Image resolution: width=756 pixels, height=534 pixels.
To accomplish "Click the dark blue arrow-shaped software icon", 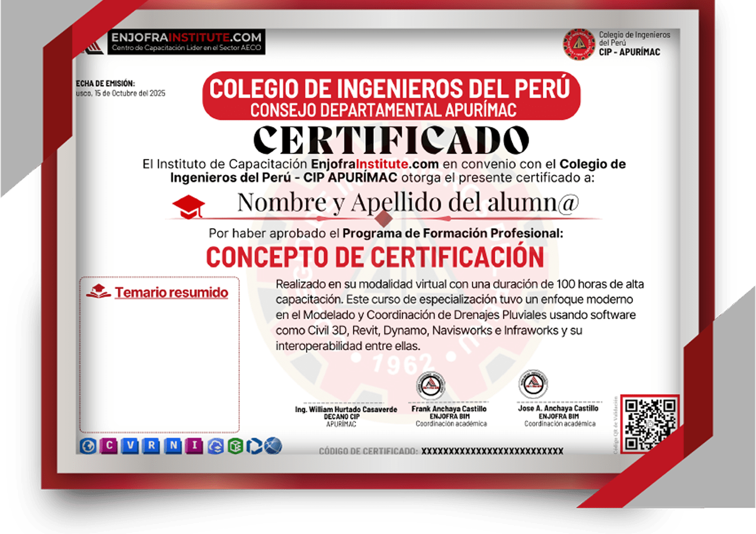I will (254, 446).
